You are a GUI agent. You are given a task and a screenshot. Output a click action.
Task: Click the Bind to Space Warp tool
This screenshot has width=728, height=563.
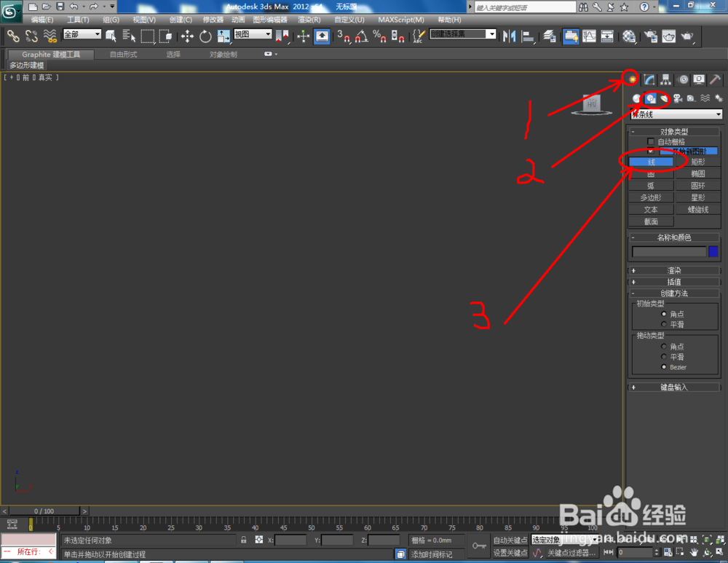[x=50, y=36]
